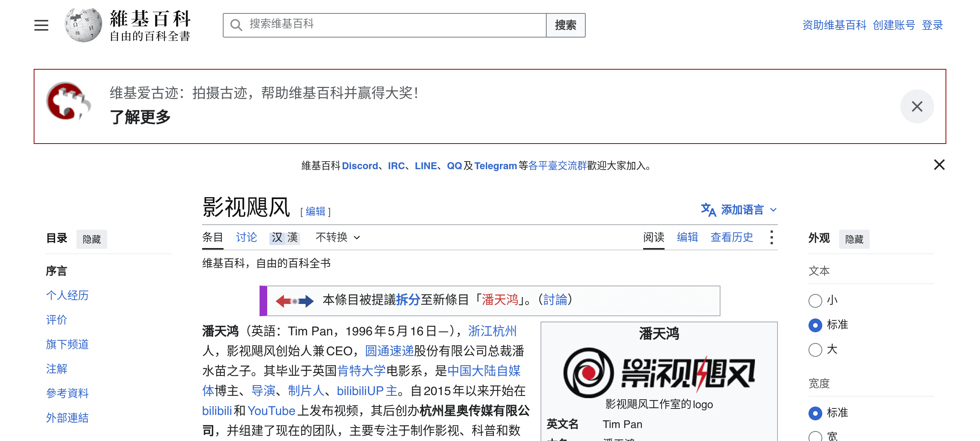Click the Wikipedia globe logo
980x441 pixels.
(x=83, y=25)
